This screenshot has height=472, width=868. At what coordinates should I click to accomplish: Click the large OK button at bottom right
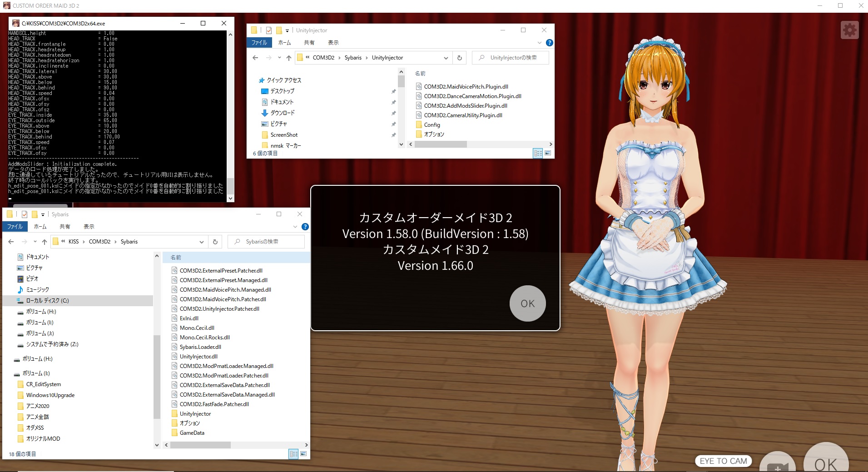coord(826,459)
